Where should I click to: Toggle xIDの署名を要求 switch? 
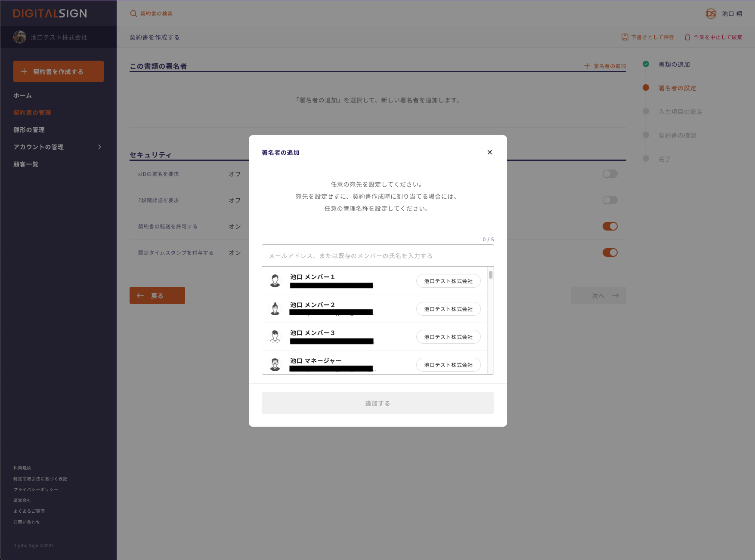pos(610,174)
